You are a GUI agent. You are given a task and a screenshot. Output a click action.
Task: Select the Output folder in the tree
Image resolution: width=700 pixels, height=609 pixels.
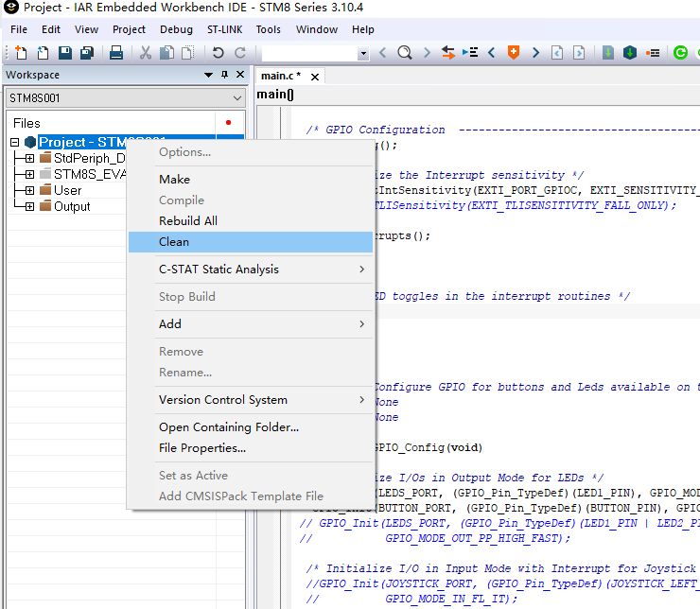pos(72,206)
